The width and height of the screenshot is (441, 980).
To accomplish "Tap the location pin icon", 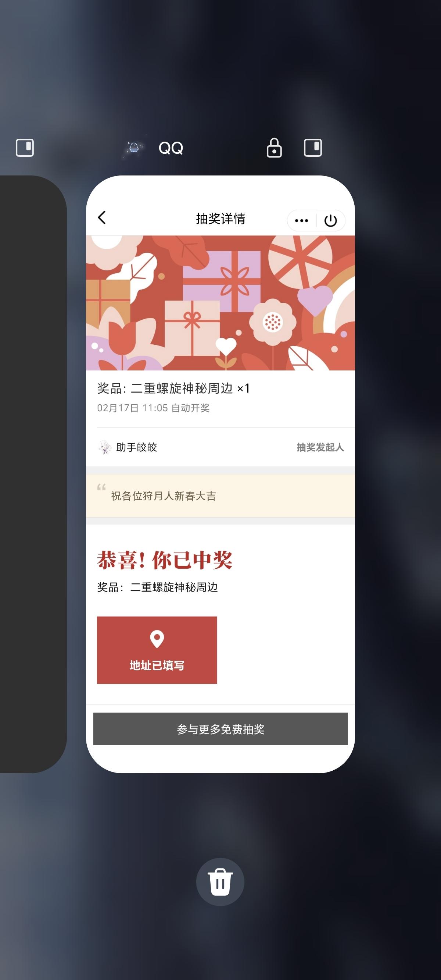I will click(157, 639).
